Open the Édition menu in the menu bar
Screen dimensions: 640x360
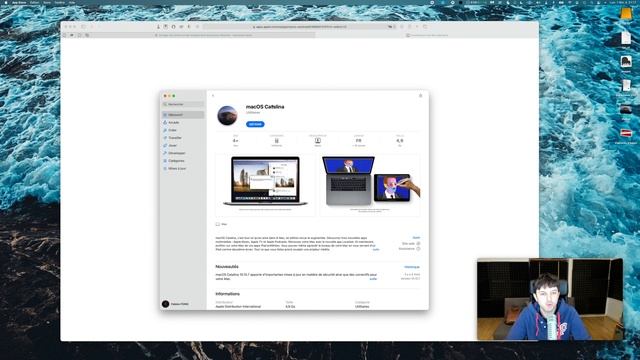tap(35, 2)
